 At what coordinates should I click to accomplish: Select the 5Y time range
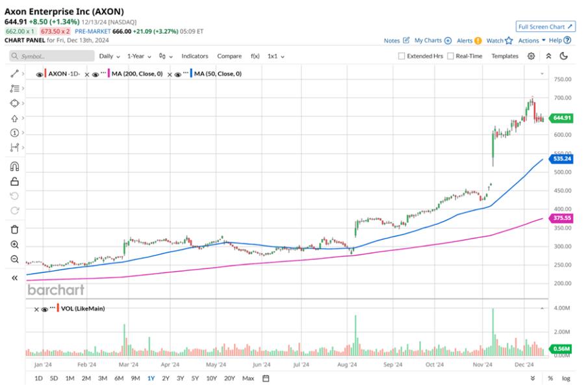coord(195,378)
